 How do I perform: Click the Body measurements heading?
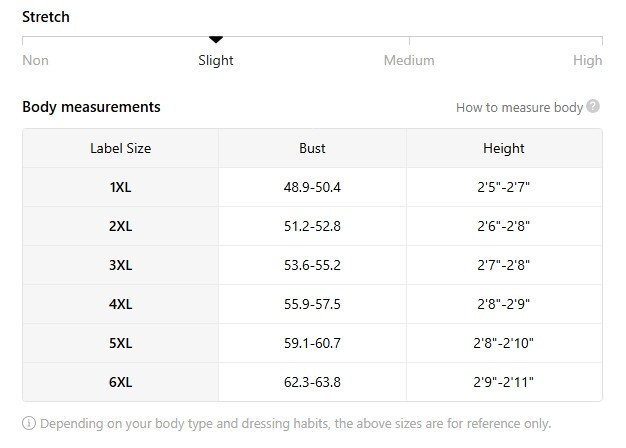[91, 107]
